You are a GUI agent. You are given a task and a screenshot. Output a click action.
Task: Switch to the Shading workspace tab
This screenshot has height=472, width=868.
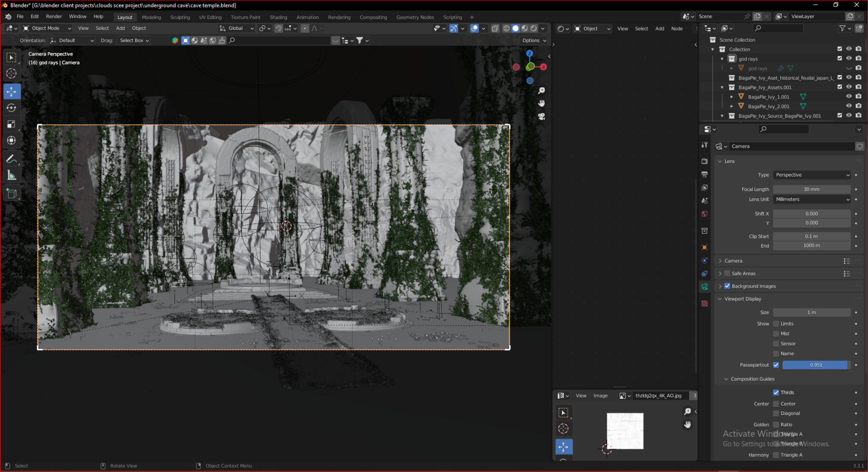tap(278, 17)
